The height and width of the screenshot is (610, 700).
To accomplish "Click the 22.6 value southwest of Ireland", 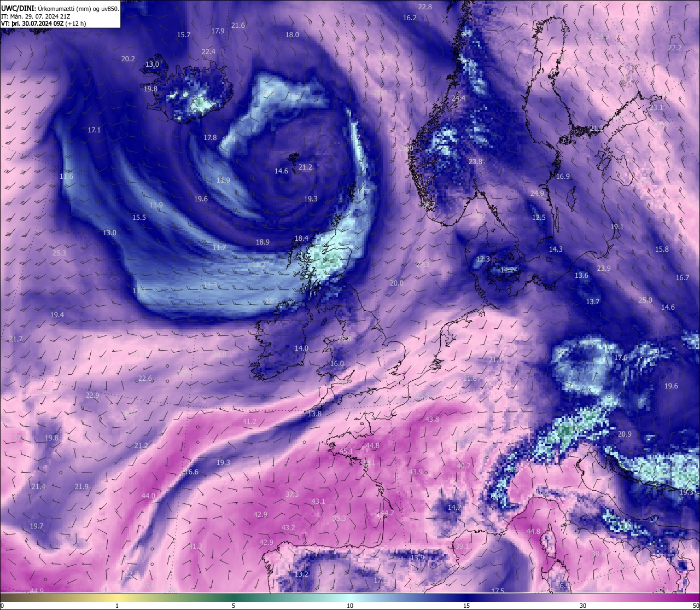I will 145,379.
